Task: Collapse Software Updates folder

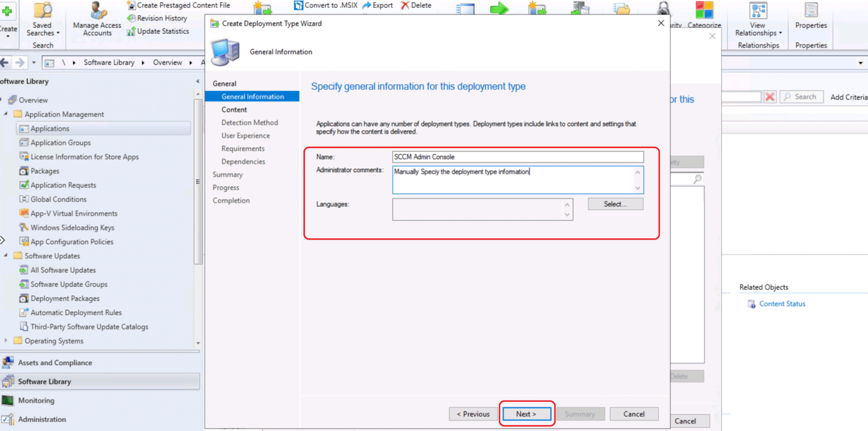Action: pyautogui.click(x=6, y=255)
